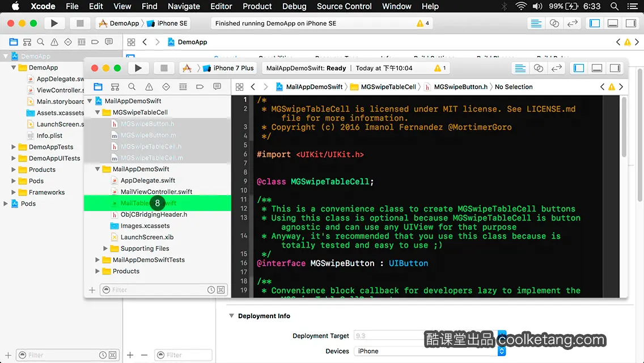Stop DemoApp in the back window toolbar
Screen dimensions: 644x363
[80, 23]
